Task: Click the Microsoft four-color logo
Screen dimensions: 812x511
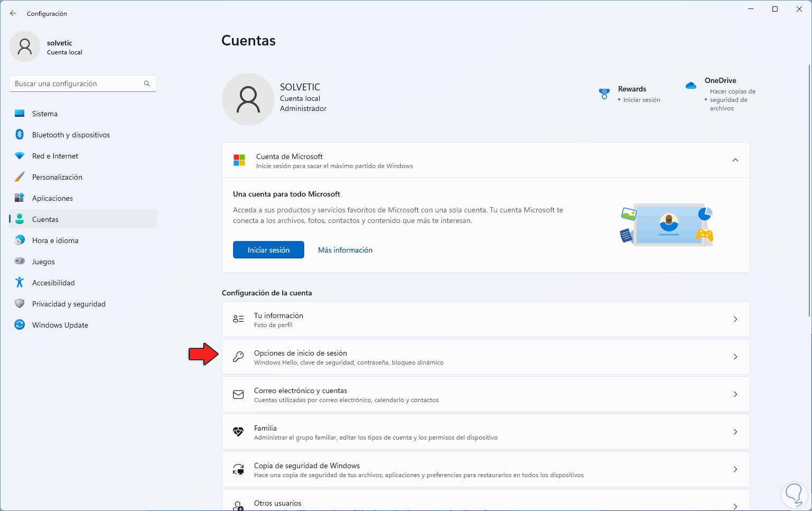Action: coord(239,160)
